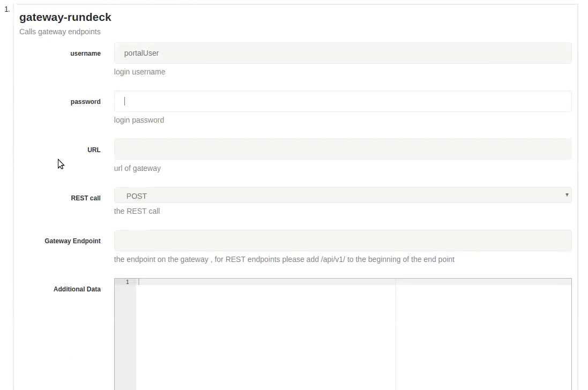Click the URL input field
588x390 pixels.
click(x=343, y=149)
